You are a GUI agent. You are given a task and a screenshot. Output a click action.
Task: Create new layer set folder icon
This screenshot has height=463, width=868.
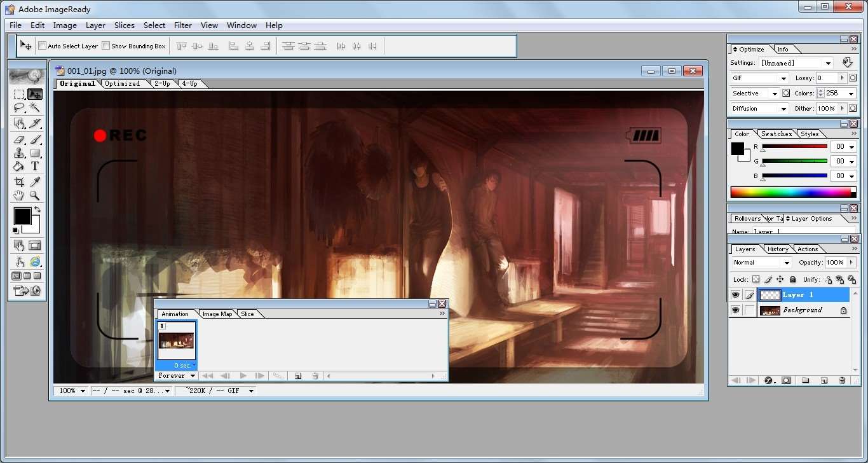pyautogui.click(x=805, y=380)
